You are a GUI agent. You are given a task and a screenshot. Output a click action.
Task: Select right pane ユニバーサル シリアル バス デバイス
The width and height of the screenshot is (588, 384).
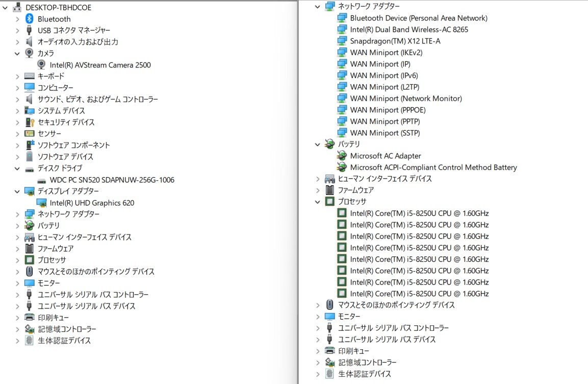coord(387,340)
